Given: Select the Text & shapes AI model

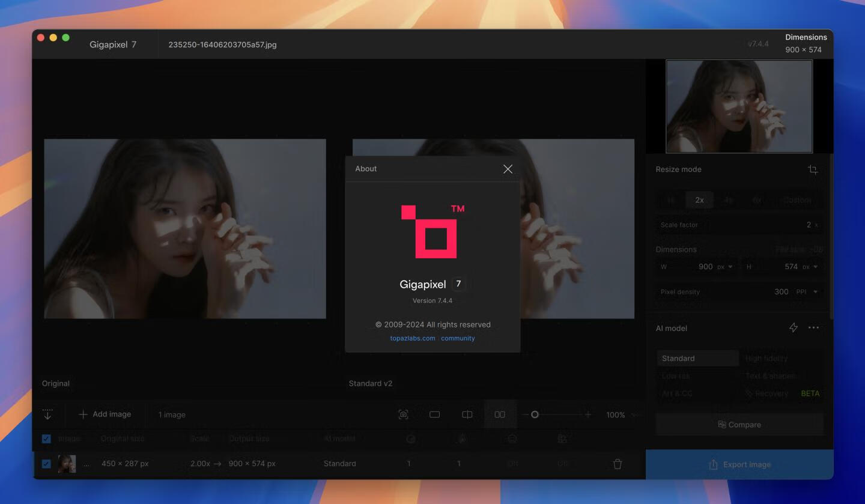Looking at the screenshot, I should (x=782, y=376).
